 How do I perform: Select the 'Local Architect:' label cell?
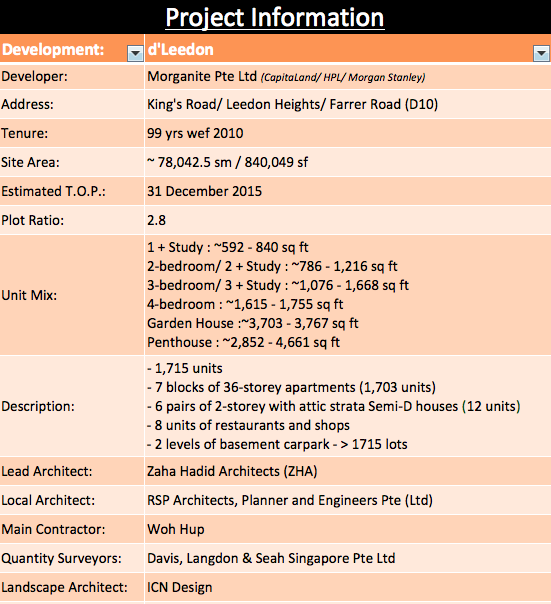coord(72,500)
